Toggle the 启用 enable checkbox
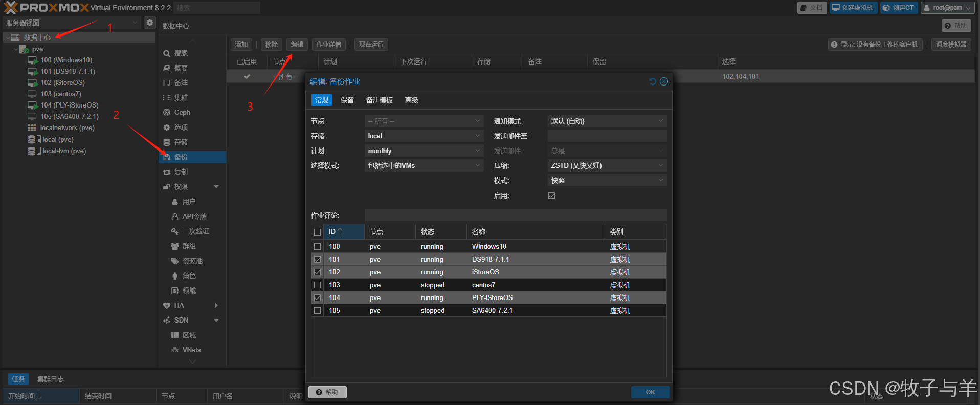 [x=551, y=196]
